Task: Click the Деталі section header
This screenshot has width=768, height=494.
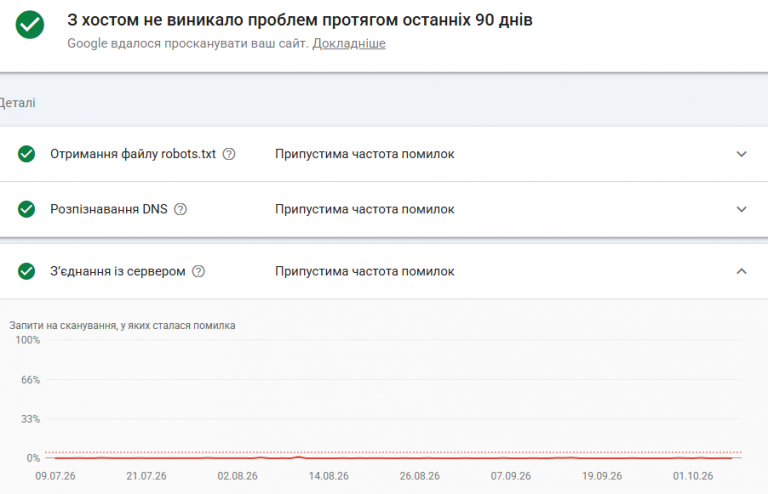Action: (x=18, y=103)
